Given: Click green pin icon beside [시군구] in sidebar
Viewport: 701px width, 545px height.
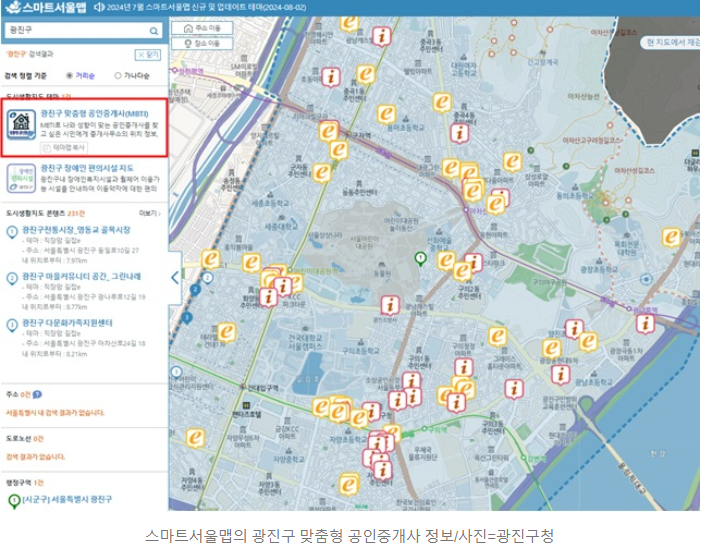Looking at the screenshot, I should click(14, 501).
